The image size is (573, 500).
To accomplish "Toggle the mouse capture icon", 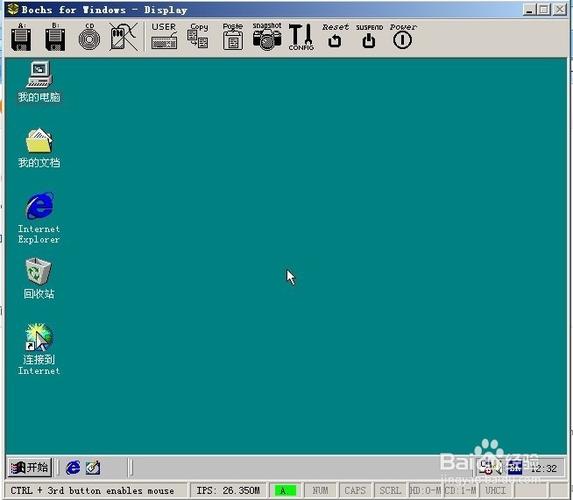I will coord(124,37).
